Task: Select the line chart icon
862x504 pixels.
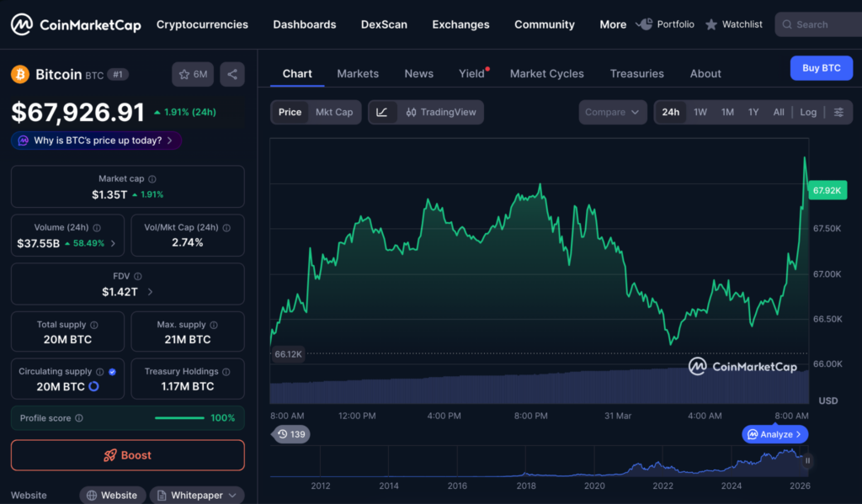Action: pyautogui.click(x=382, y=112)
